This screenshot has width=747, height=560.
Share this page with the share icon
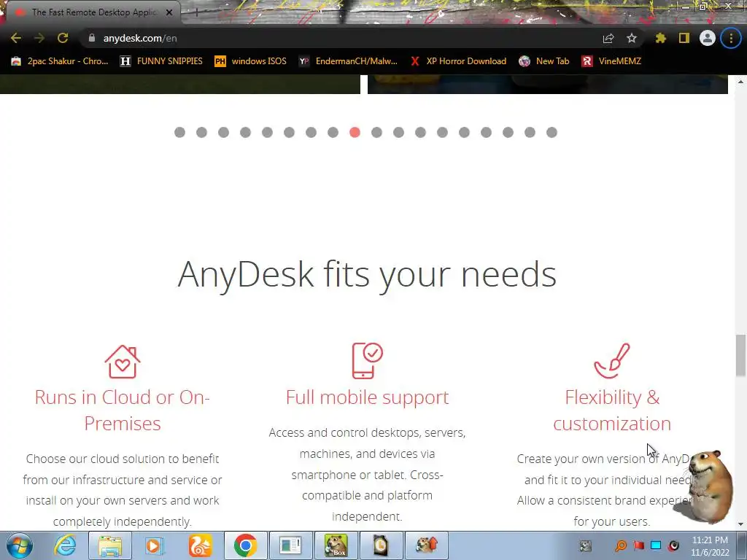point(608,38)
